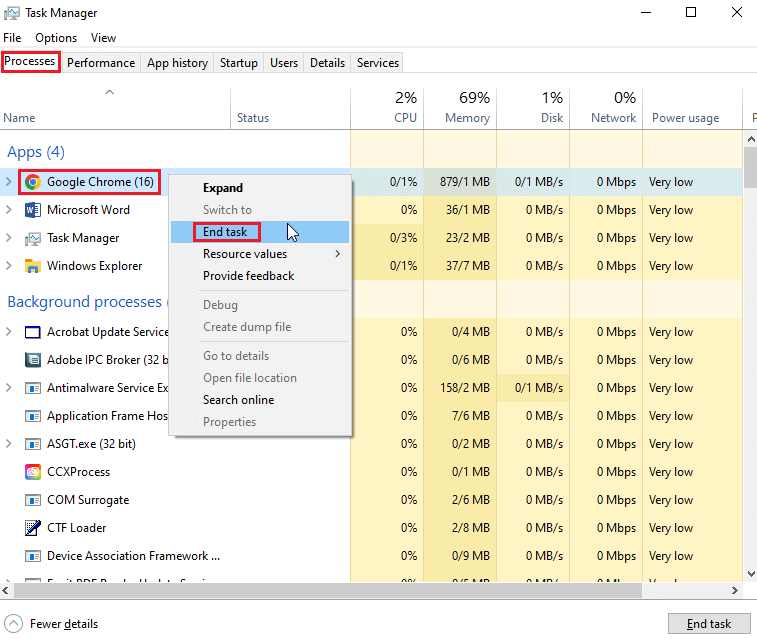757x639 pixels.
Task: Click the CTF Loader pen icon
Action: 33,528
